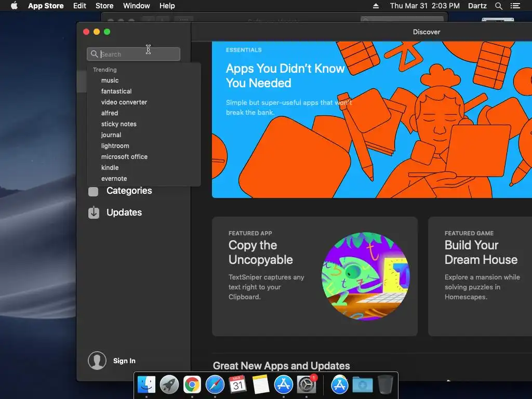532x399 pixels.
Task: Open the Downloads folder in Dock
Action: [362, 384]
